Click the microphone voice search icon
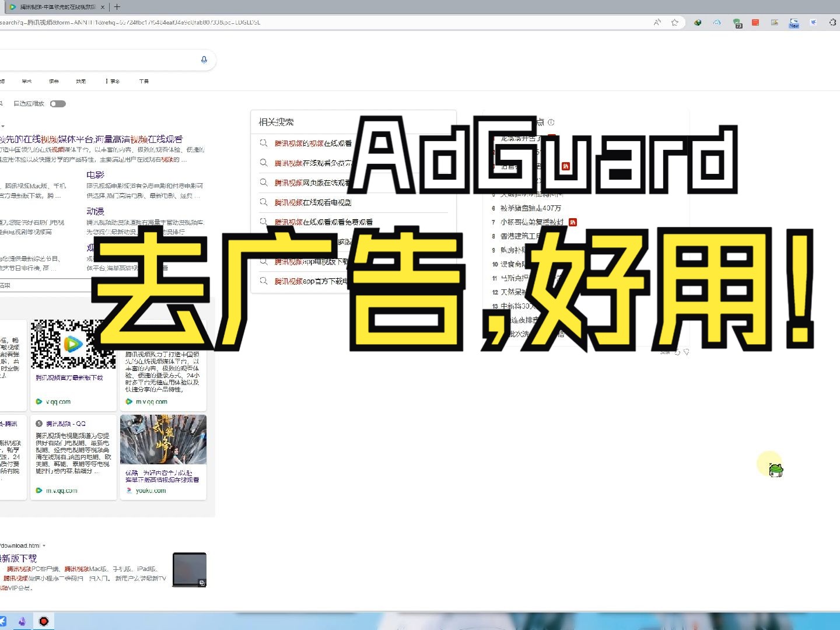The width and height of the screenshot is (840, 630). click(x=204, y=60)
